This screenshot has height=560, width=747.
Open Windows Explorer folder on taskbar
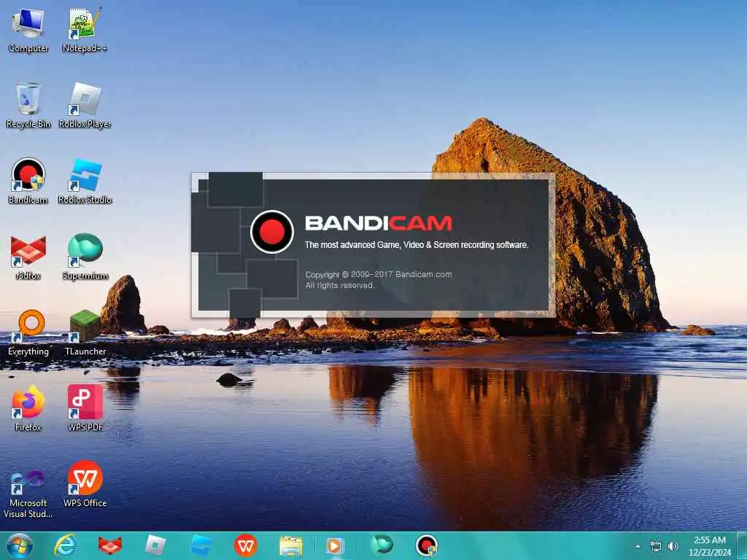click(x=290, y=545)
